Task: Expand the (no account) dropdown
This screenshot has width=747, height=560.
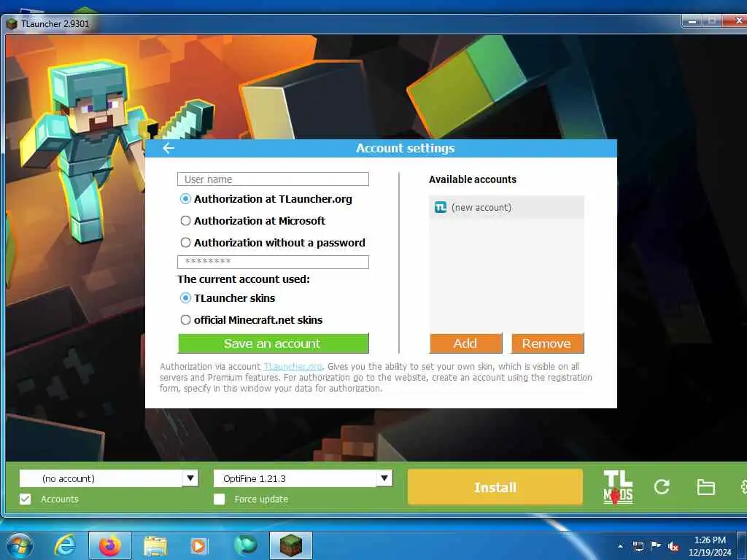Action: pyautogui.click(x=190, y=478)
